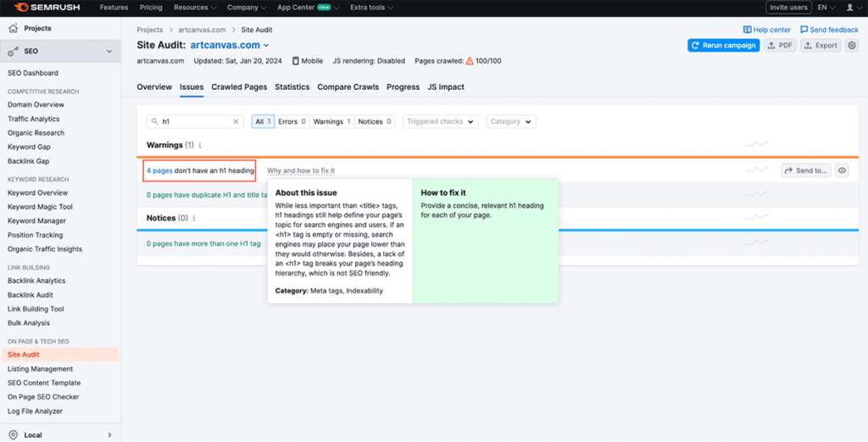Click the Export button
This screenshot has width=868, height=442.
coord(821,46)
